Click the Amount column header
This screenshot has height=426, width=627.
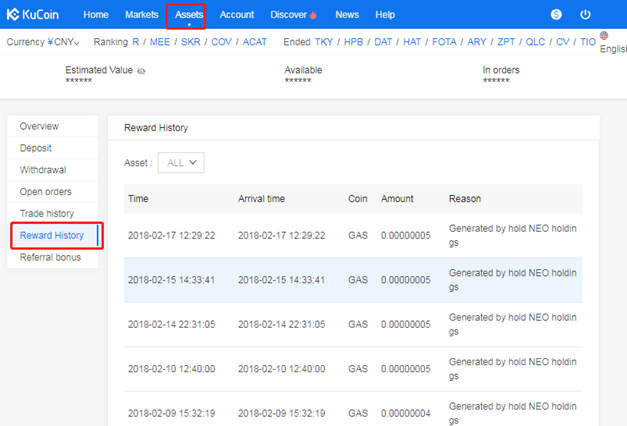point(397,199)
